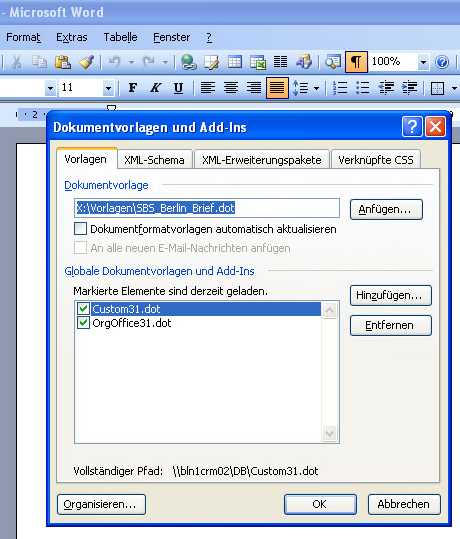Expand the font size 11 dropdown

[108, 88]
